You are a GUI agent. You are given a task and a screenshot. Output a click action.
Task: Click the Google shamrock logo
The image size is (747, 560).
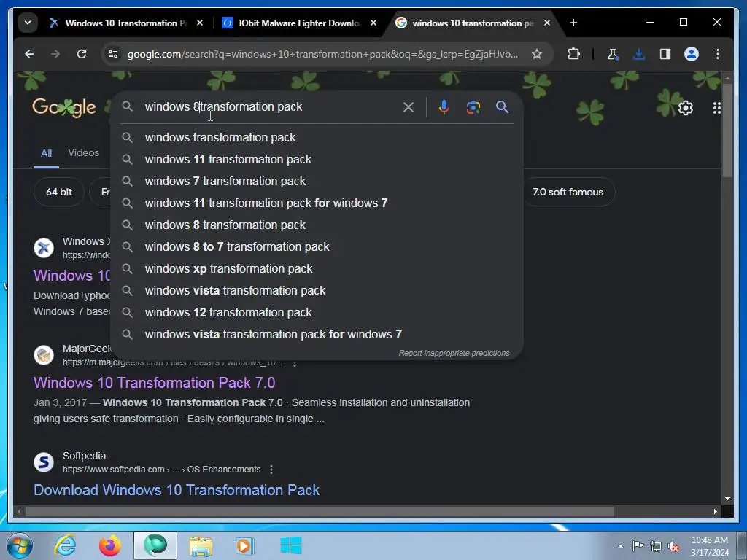(x=64, y=108)
